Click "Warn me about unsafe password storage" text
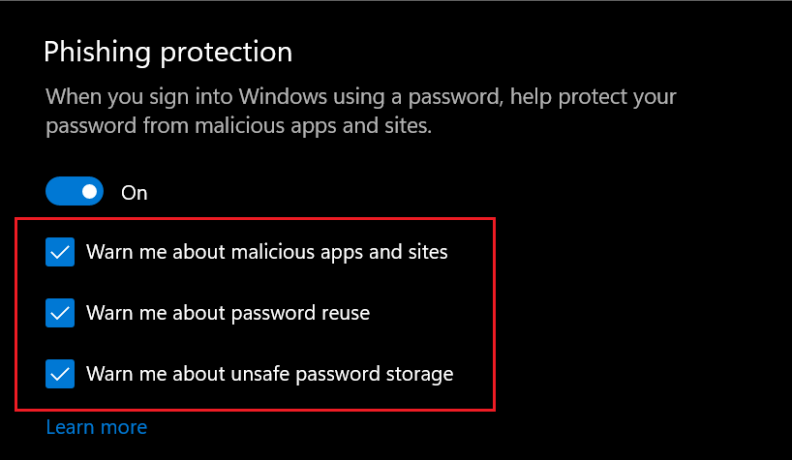The image size is (792, 460). point(270,374)
